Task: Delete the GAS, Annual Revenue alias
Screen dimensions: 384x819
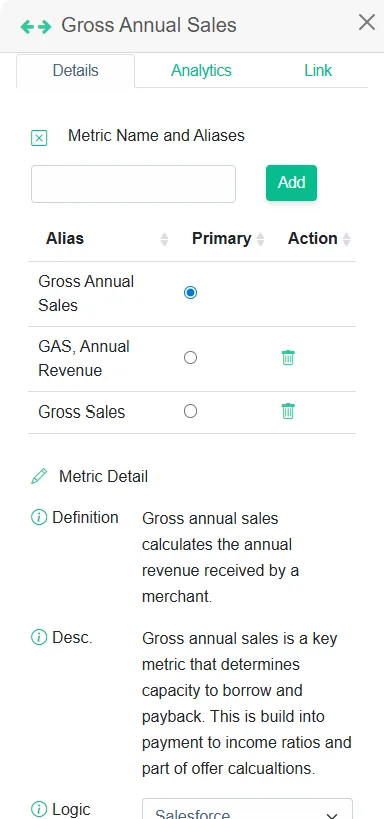Action: pos(288,358)
